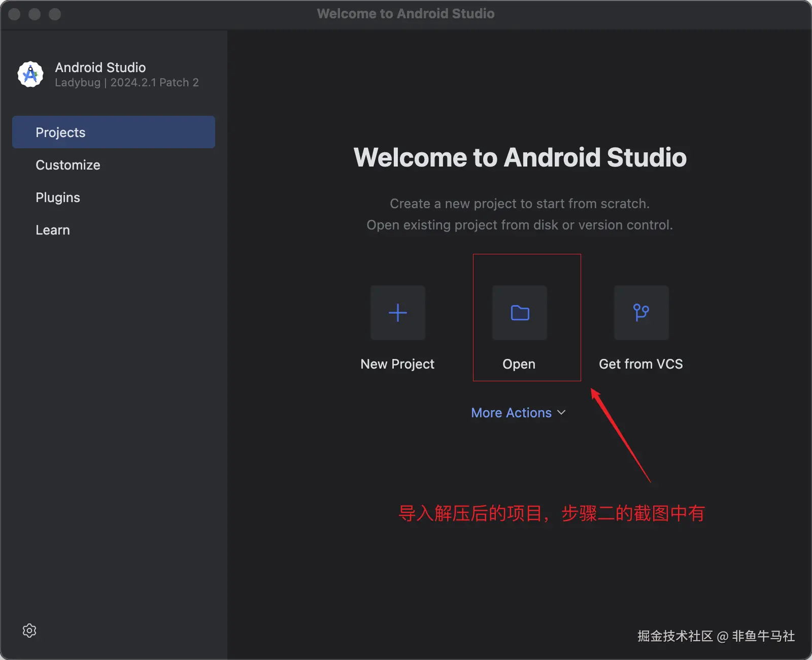This screenshot has height=660, width=812.
Task: Click the Get from VCS branch icon
Action: coord(641,313)
